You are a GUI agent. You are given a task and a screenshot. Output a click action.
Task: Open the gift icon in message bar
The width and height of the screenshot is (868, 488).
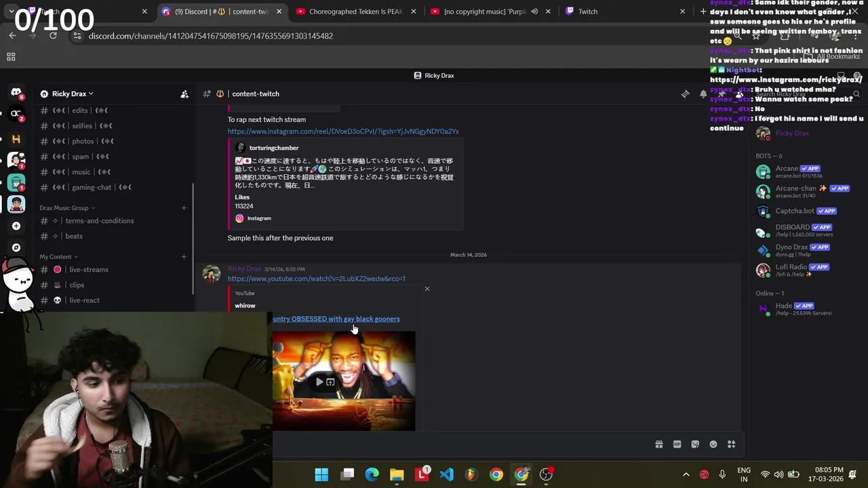click(x=658, y=445)
